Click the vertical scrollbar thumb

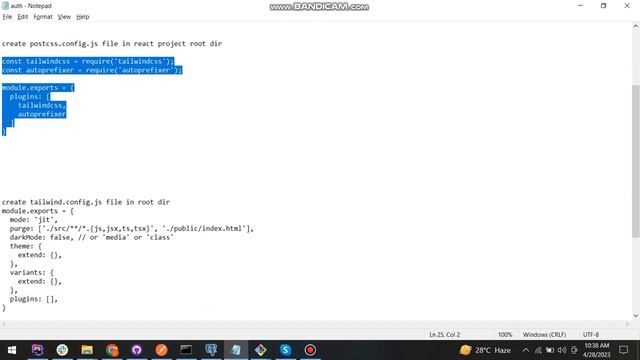[636, 161]
